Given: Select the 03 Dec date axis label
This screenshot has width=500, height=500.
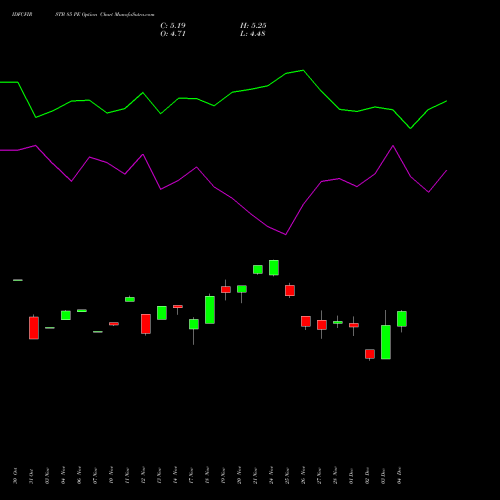Looking at the screenshot, I should click(x=383, y=476).
